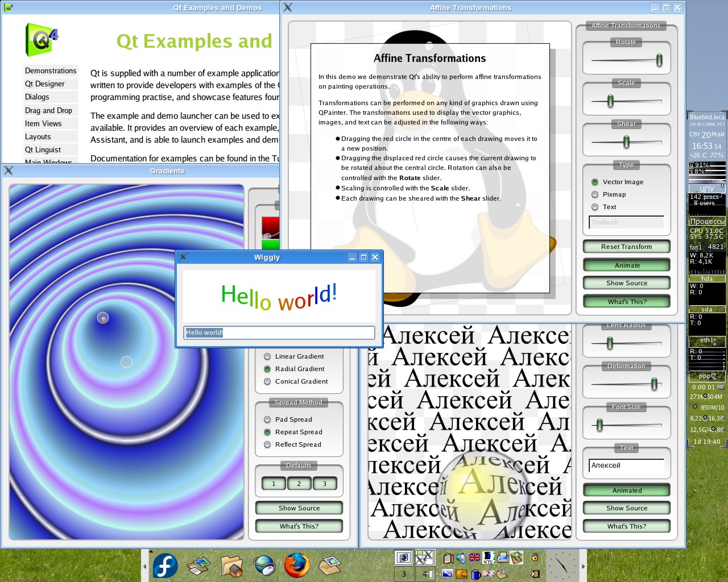Apply gradient default preset 3

tap(325, 484)
